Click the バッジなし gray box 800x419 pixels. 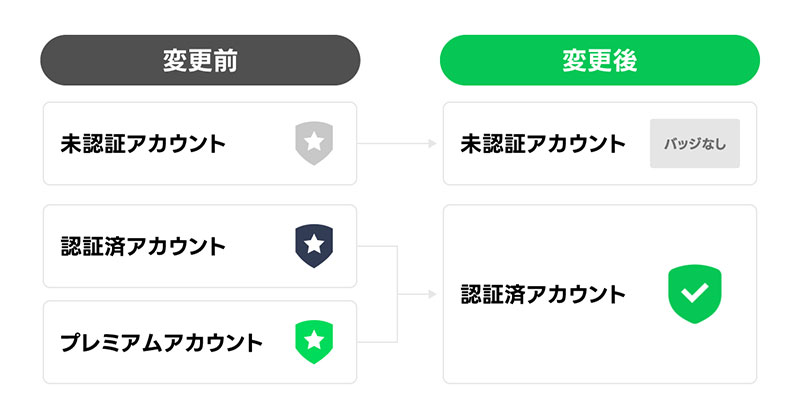[695, 143]
